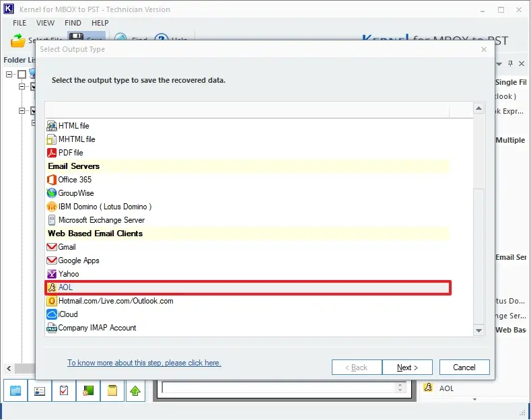Select the Hotmail.com/Live.com/Outlook.com icon
This screenshot has width=531, height=420.
tap(51, 301)
